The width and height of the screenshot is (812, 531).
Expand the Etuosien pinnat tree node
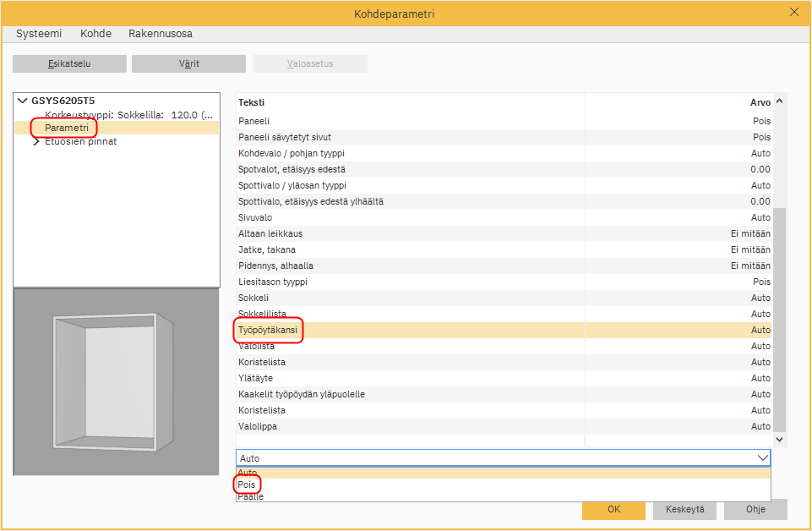[35, 142]
